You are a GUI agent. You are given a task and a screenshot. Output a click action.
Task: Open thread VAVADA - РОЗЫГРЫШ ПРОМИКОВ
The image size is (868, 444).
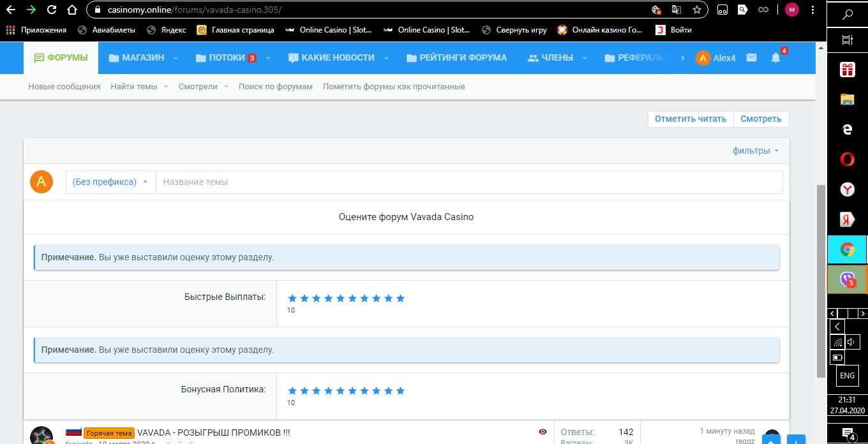tap(214, 433)
